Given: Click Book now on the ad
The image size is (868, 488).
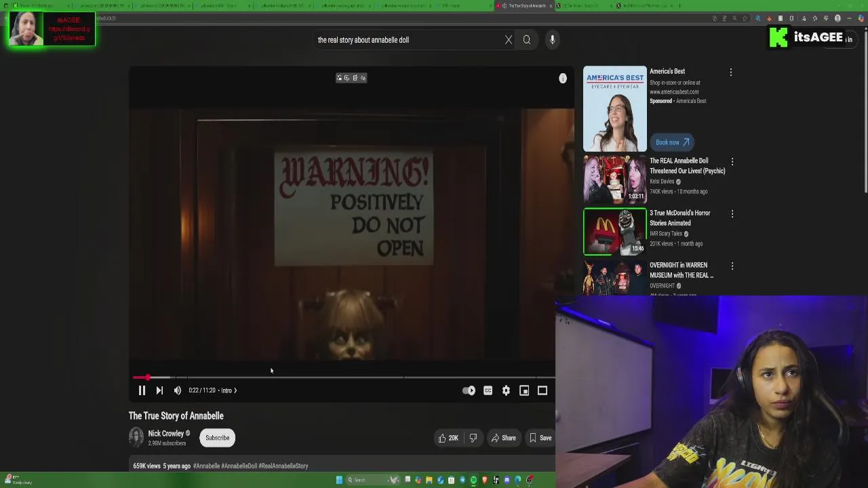Looking at the screenshot, I should point(672,142).
